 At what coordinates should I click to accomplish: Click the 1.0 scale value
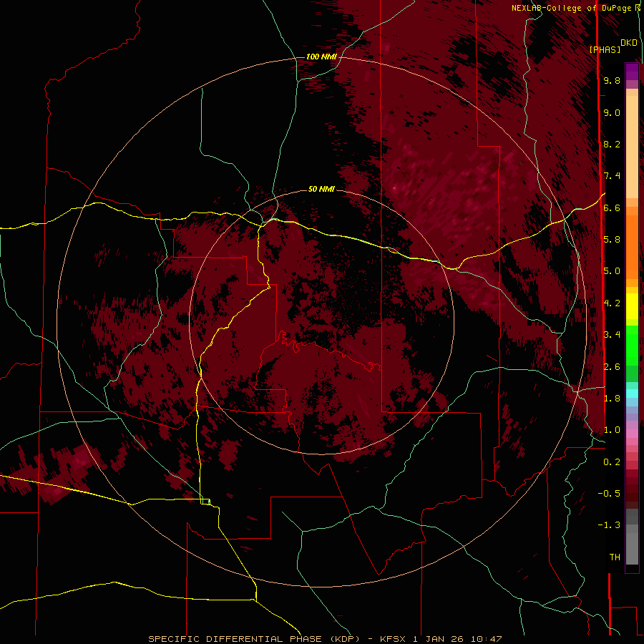pos(612,430)
